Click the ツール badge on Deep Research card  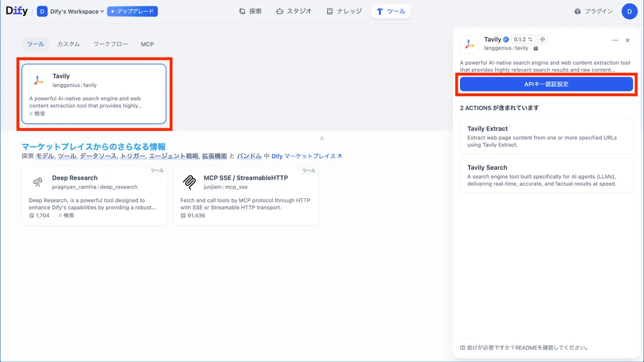[x=157, y=170]
